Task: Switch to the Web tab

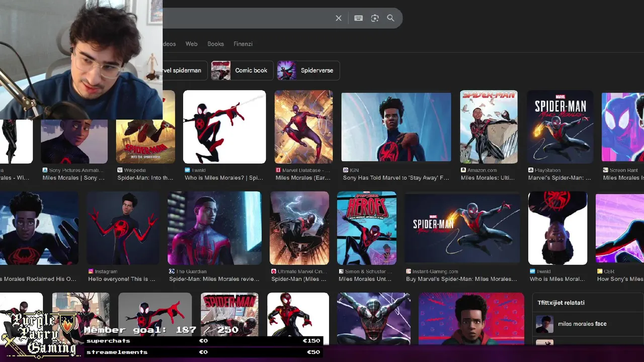Action: 192,44
